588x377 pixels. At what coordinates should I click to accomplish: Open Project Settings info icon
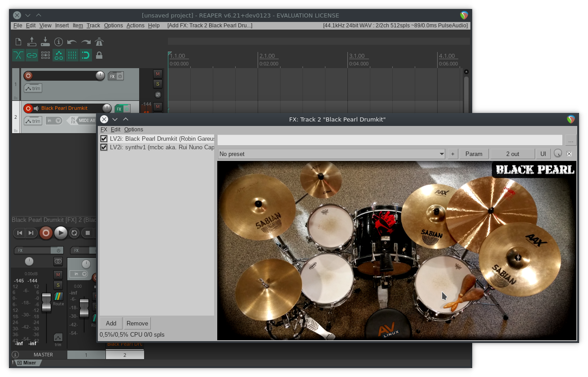pyautogui.click(x=59, y=42)
